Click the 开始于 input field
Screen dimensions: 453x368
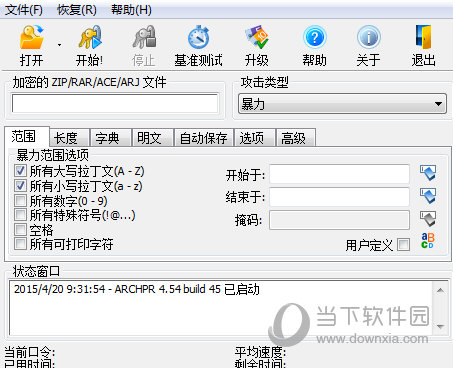tap(339, 174)
